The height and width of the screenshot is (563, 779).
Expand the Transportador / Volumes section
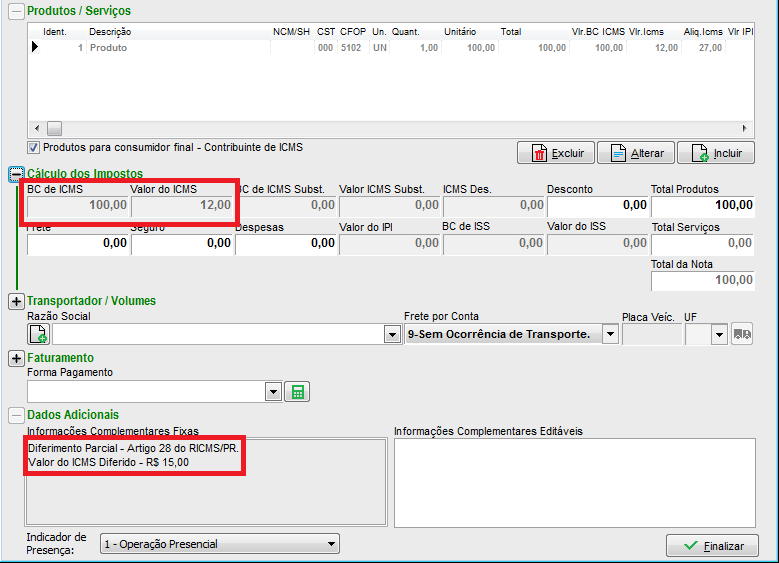pyautogui.click(x=16, y=301)
